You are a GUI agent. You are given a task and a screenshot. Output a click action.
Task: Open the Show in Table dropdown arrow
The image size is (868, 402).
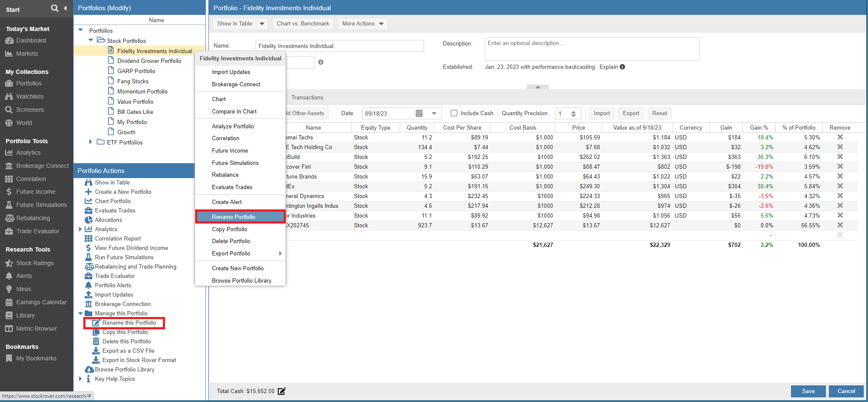(x=262, y=24)
